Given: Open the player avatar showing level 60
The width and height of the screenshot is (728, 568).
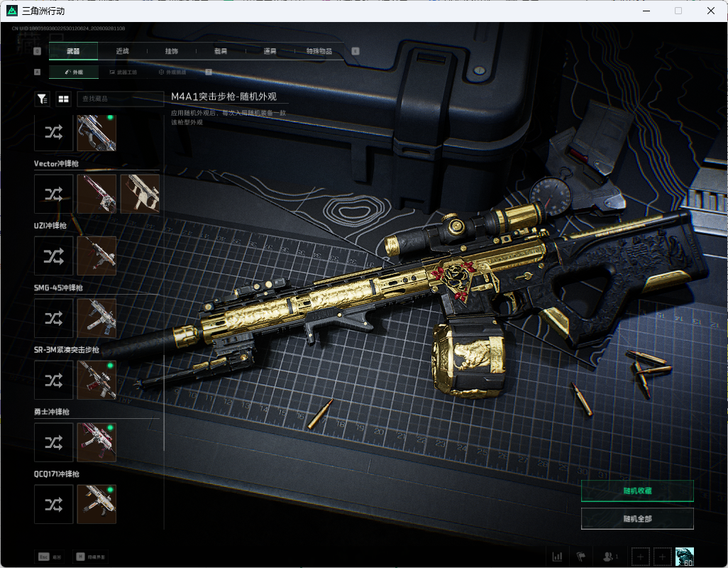Looking at the screenshot, I should (684, 557).
